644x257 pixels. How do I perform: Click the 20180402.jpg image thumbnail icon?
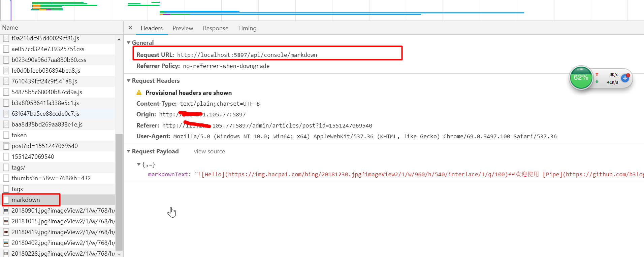pyautogui.click(x=6, y=243)
